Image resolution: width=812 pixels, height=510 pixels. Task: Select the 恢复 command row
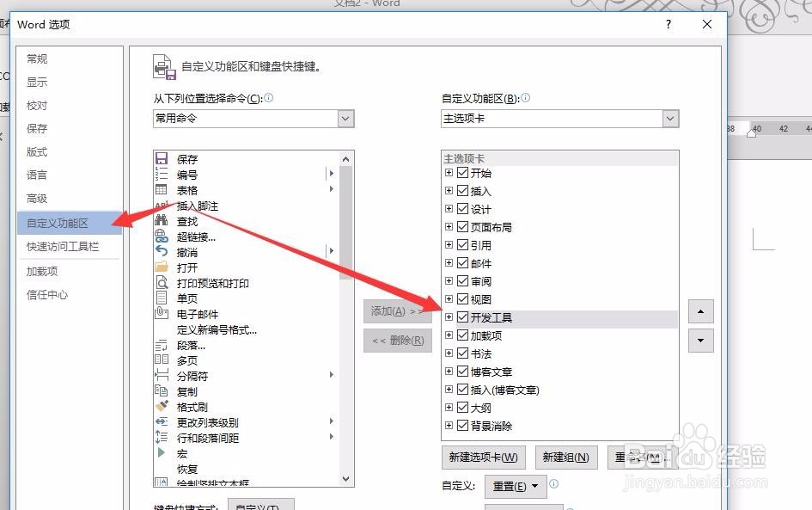(247, 469)
